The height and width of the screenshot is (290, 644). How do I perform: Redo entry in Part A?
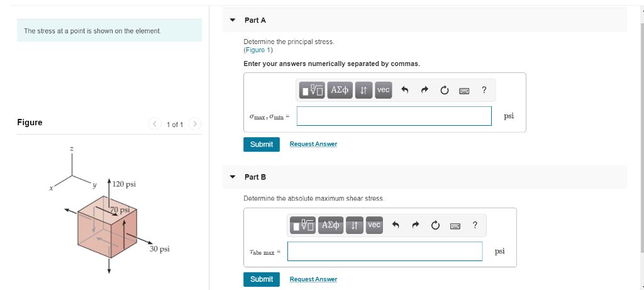click(x=425, y=90)
